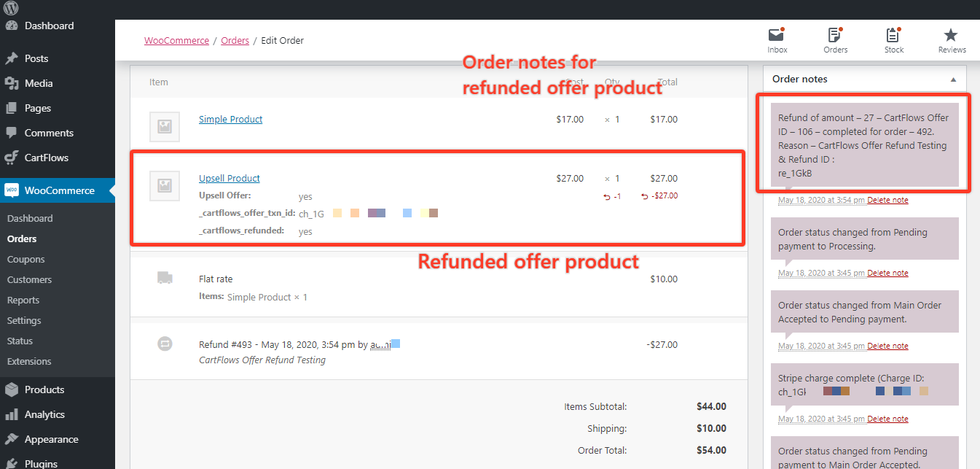980x469 pixels.
Task: Open the Appearance sidebar menu
Action: point(51,439)
